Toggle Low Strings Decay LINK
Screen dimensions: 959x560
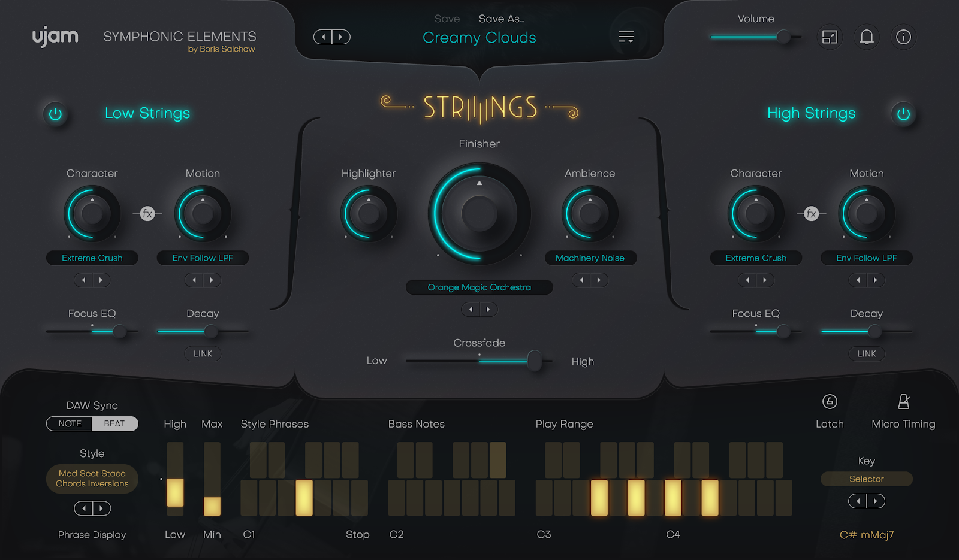coord(203,353)
